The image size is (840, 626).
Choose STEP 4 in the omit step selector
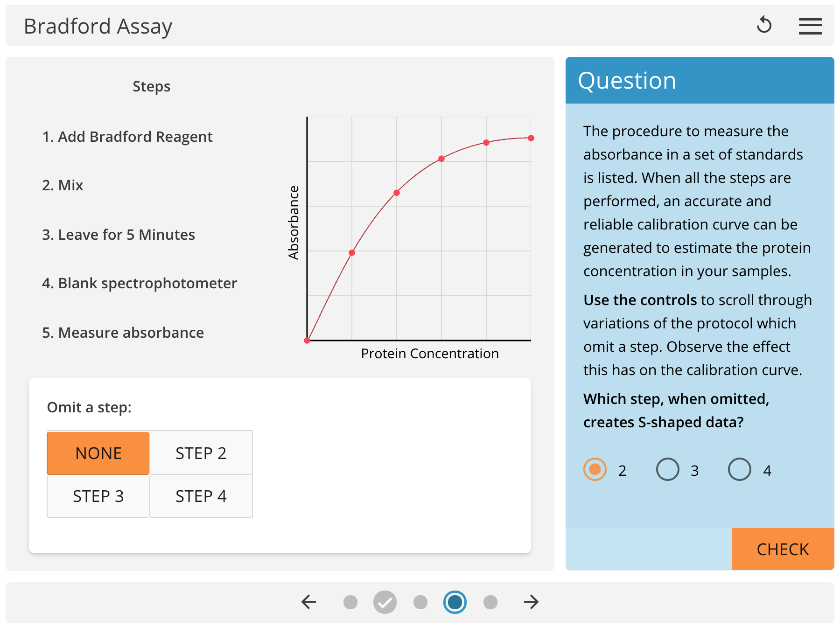[201, 496]
